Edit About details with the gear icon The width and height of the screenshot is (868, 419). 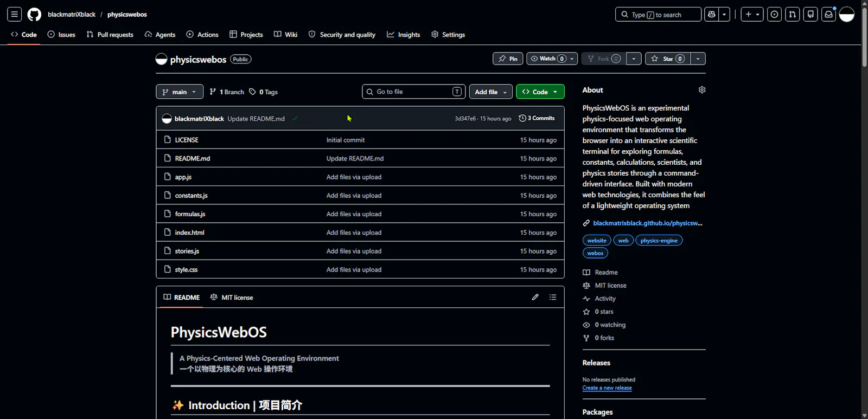click(x=702, y=90)
